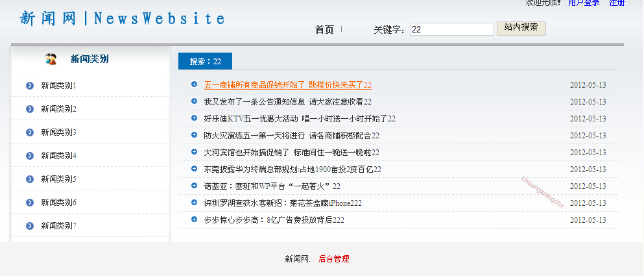Click bullet icon before 诺基亚 headline

point(195,186)
